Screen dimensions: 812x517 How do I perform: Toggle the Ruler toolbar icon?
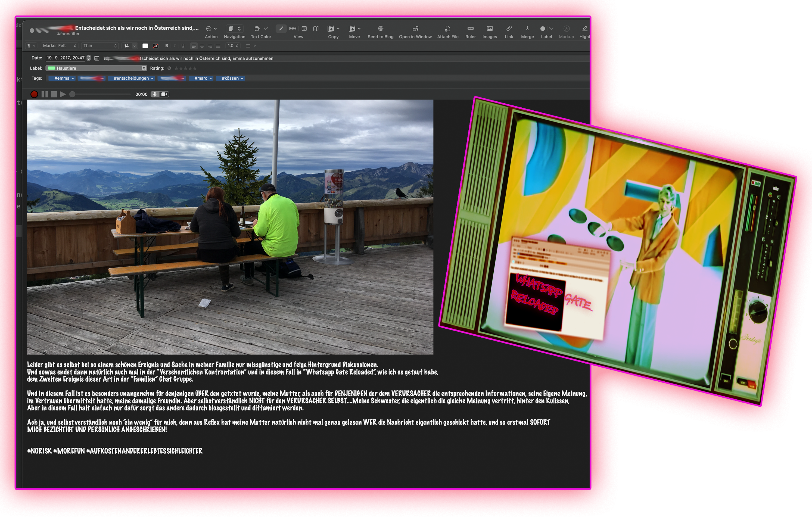click(x=470, y=29)
